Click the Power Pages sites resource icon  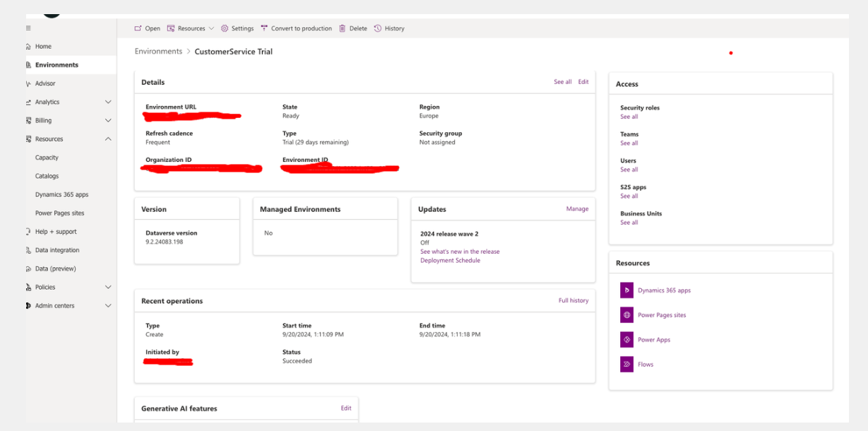point(626,315)
